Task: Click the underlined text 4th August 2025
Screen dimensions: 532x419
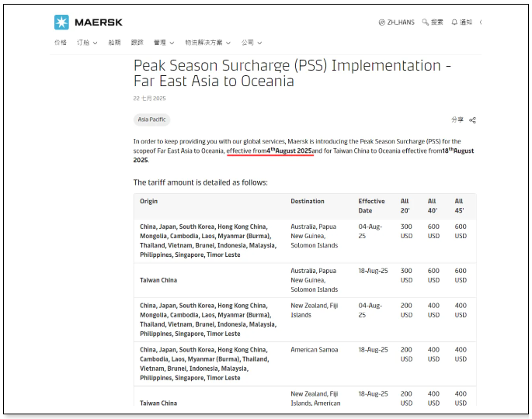Action: tap(289, 151)
